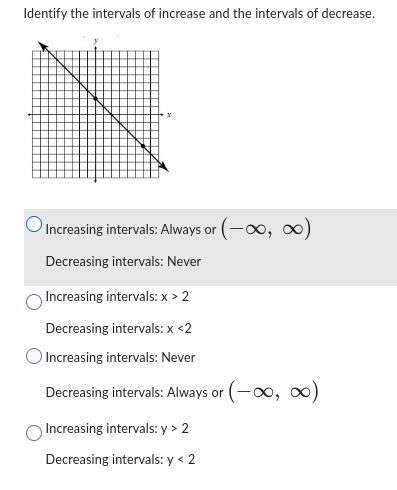Screen dimensions: 397x490
Task: Select the always increasing answer radio button
Action: tap(34, 224)
